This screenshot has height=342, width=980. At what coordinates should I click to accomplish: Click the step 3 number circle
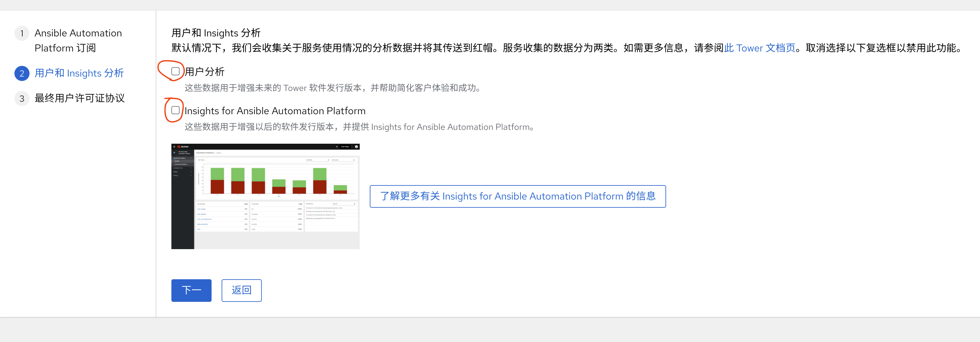(22, 99)
